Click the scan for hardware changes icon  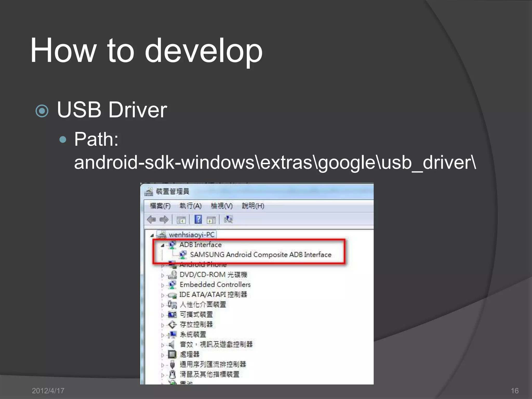click(x=228, y=220)
